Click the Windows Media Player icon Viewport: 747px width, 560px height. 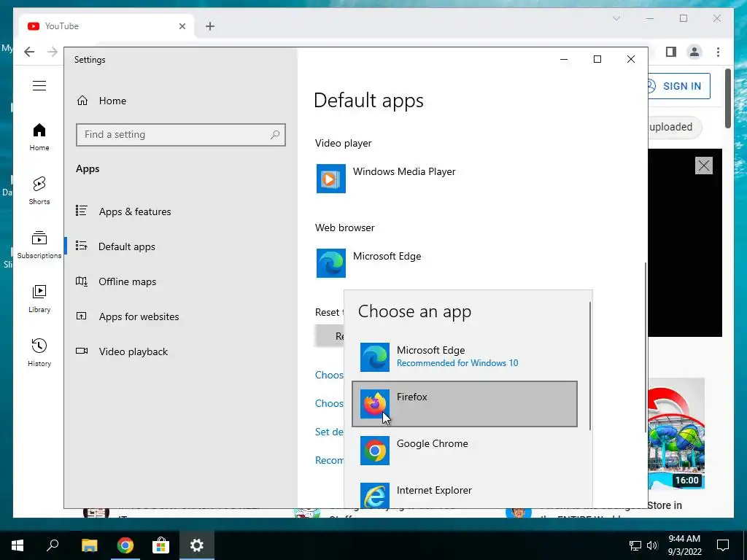coord(331,179)
